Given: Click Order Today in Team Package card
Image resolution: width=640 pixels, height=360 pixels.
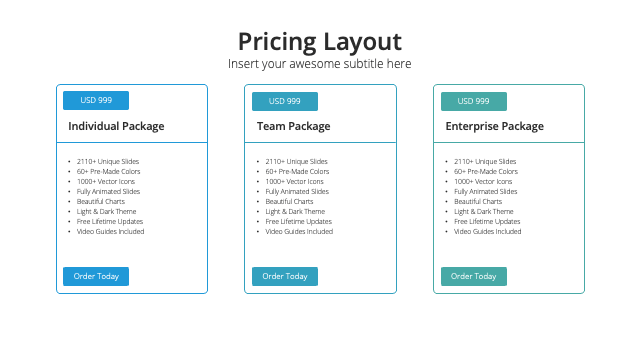Looking at the screenshot, I should pos(285,276).
